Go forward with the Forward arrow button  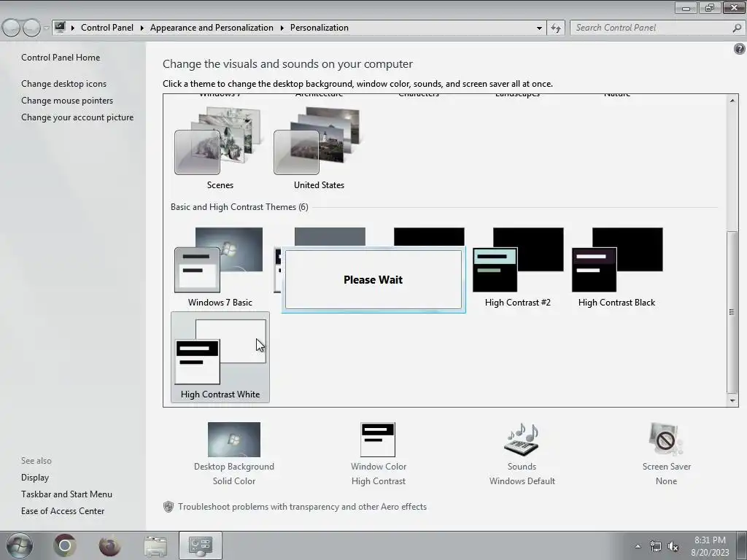(31, 28)
